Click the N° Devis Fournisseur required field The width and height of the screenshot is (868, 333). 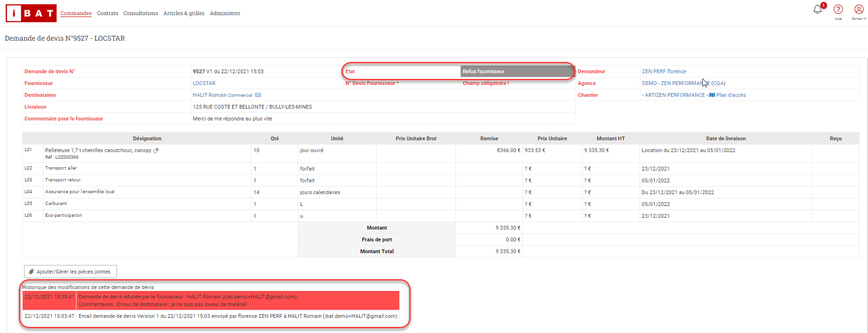tap(518, 83)
